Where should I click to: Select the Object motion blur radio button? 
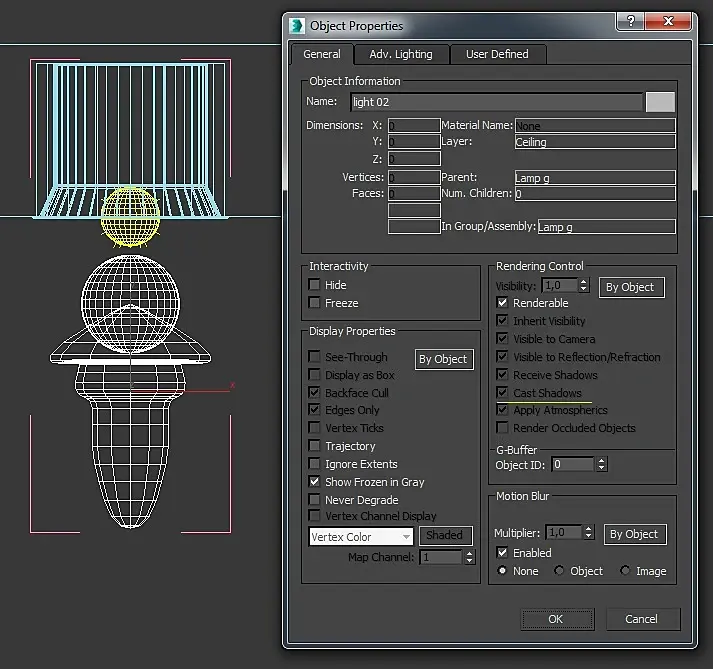(559, 570)
